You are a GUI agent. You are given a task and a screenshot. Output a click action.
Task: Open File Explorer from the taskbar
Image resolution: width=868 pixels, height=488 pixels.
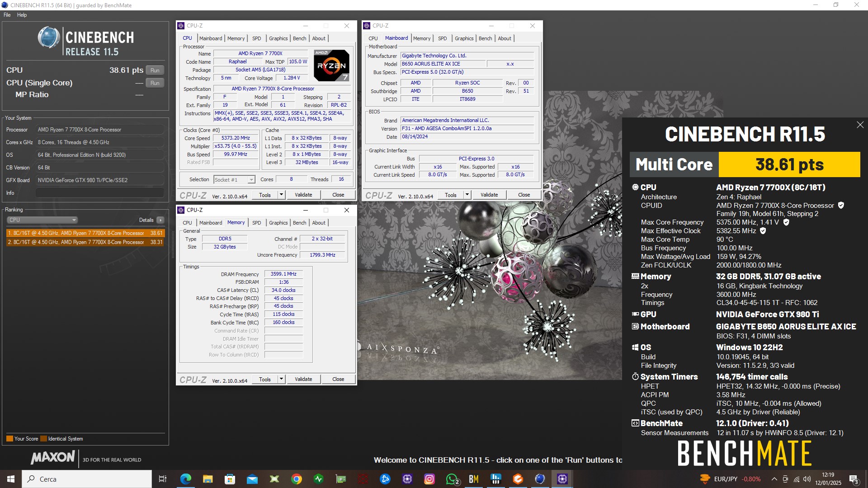click(x=208, y=479)
